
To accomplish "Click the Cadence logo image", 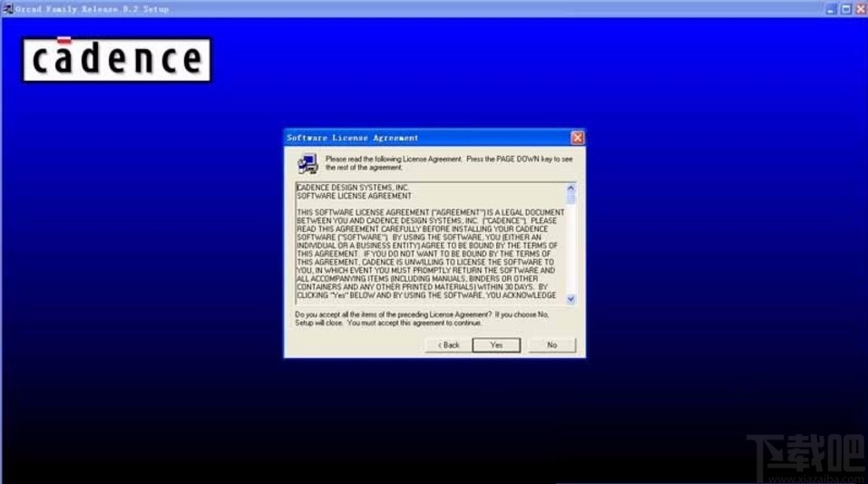I will pos(116,60).
